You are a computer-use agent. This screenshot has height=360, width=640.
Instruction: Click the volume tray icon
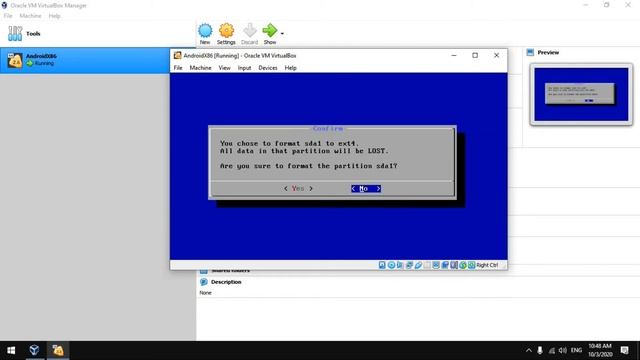563,350
